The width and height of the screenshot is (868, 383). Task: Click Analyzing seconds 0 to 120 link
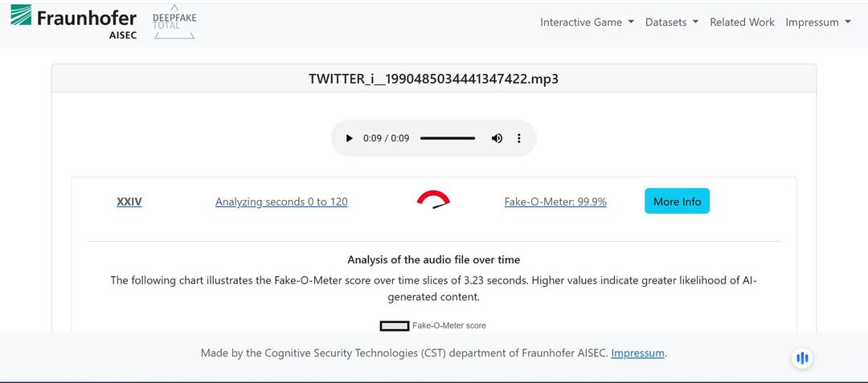tap(281, 202)
